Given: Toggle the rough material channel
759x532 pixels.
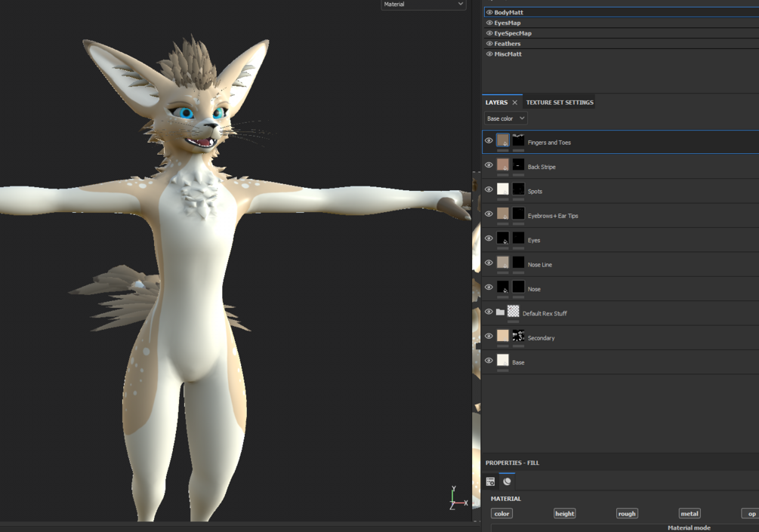Looking at the screenshot, I should (627, 514).
